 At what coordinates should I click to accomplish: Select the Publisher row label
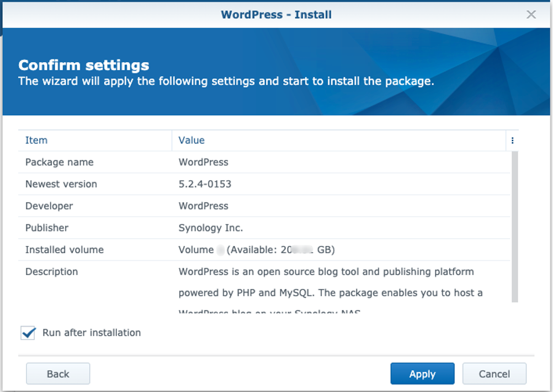[x=47, y=228]
